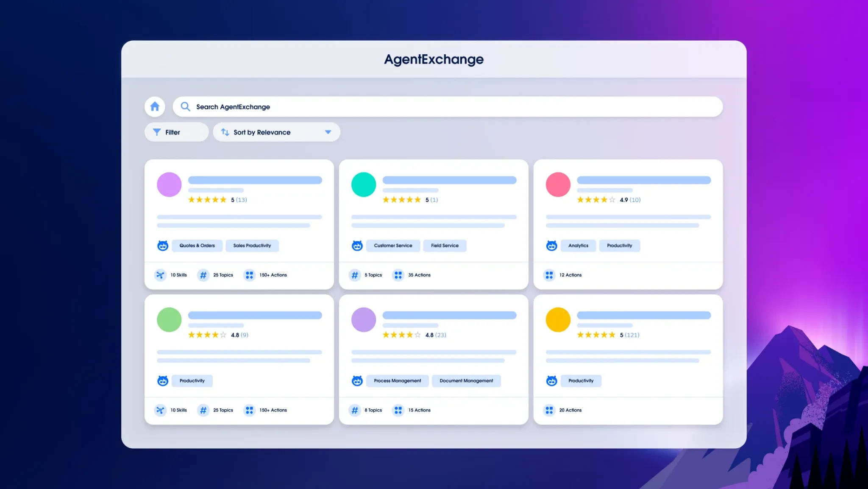Click the grid icon next to 35 Actions
Screen dimensions: 868x489
398,275
